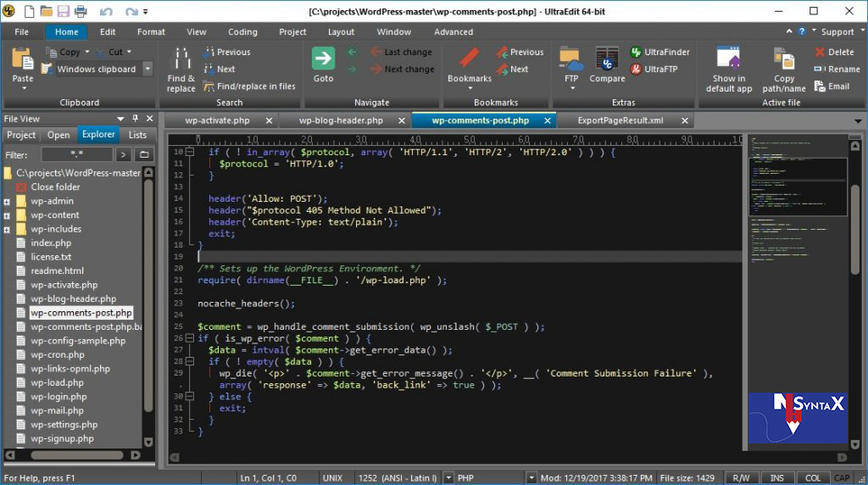The height and width of the screenshot is (485, 868).
Task: Jump to Last change
Action: (x=402, y=52)
